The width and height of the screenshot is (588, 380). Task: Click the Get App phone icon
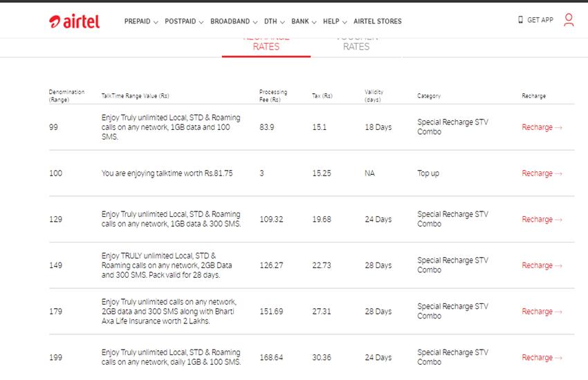(520, 20)
